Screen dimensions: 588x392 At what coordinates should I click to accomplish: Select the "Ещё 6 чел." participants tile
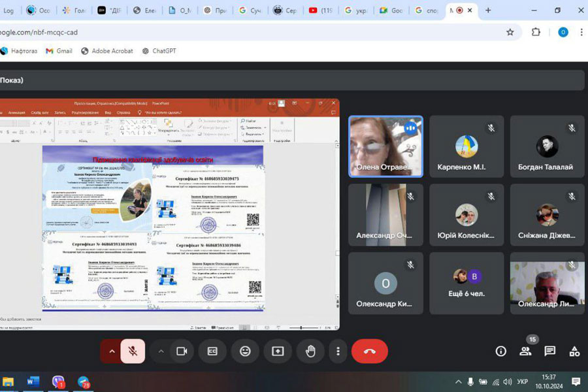click(466, 283)
